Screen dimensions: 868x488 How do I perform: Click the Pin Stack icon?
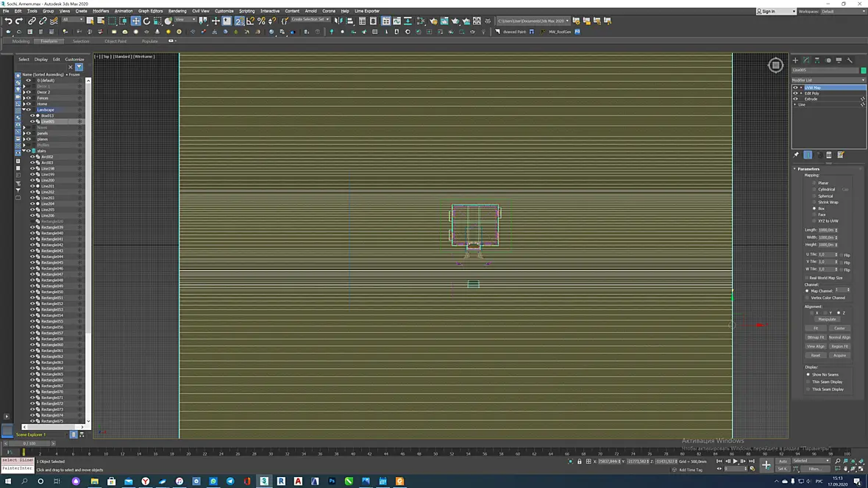(x=796, y=155)
